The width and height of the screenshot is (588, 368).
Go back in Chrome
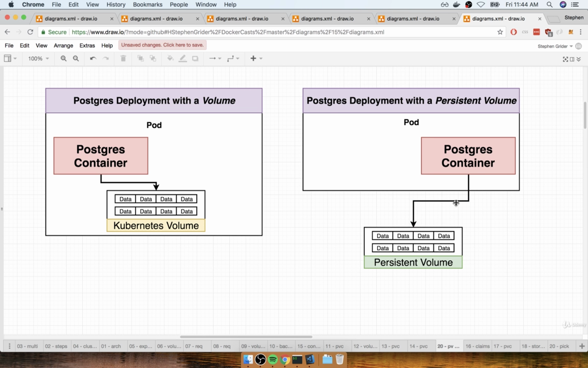point(7,32)
